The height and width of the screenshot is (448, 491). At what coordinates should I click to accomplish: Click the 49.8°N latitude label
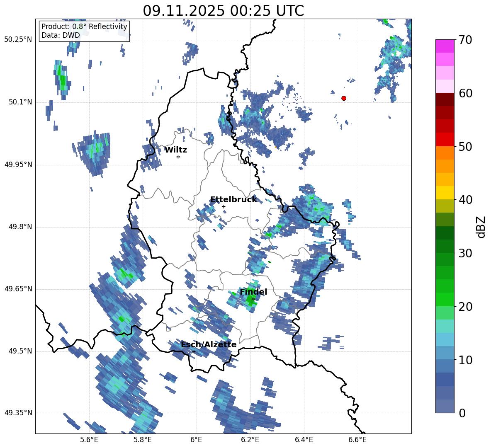click(20, 227)
